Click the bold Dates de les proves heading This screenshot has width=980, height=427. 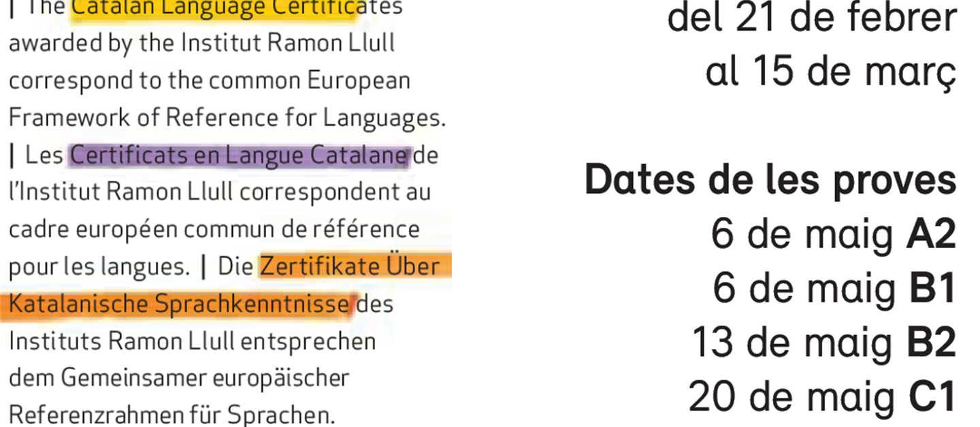(770, 180)
